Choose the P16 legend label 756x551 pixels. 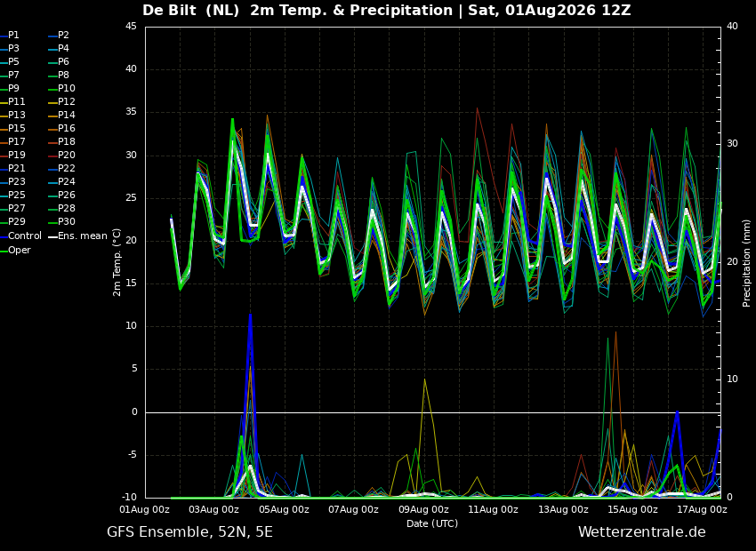coord(62,129)
